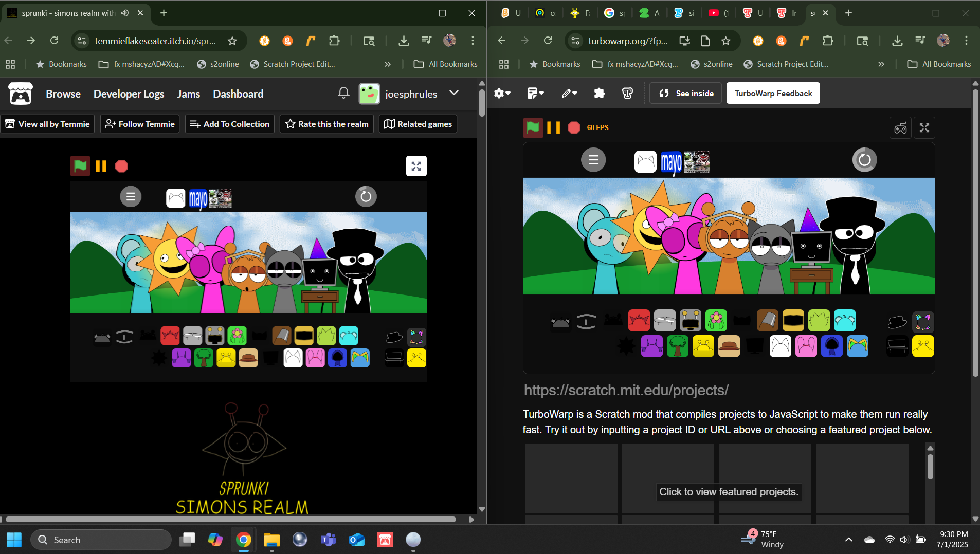Pick the red character icon in itch.io game

click(170, 336)
